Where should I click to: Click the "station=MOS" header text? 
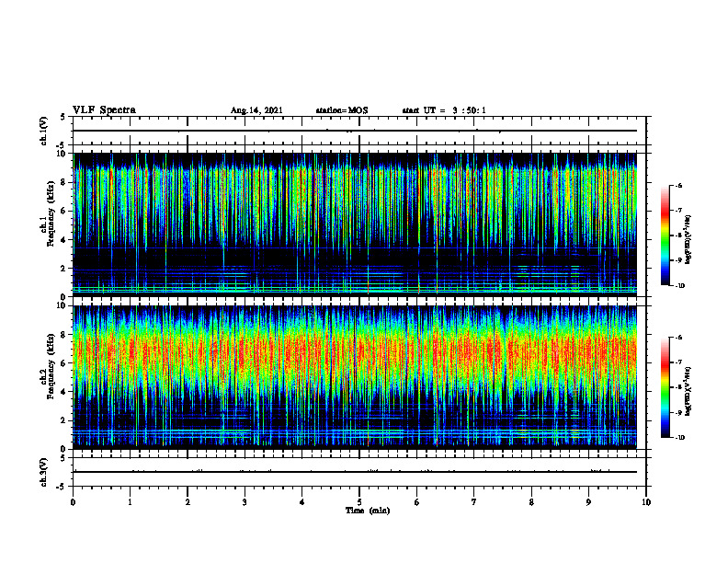pos(342,110)
